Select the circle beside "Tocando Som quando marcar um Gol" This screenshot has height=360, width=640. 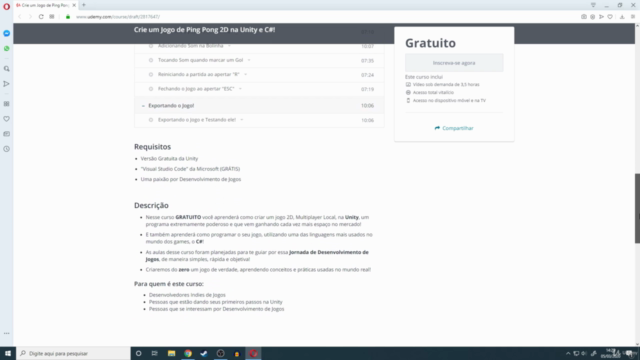click(151, 60)
